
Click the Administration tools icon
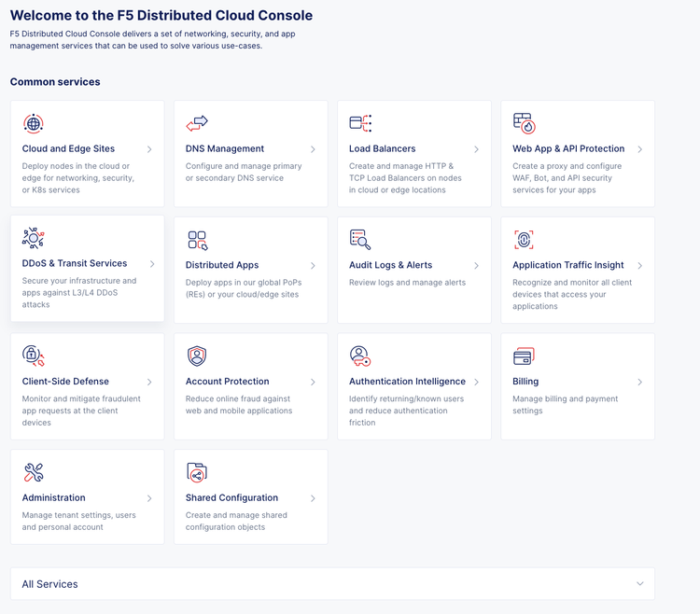pos(34,472)
